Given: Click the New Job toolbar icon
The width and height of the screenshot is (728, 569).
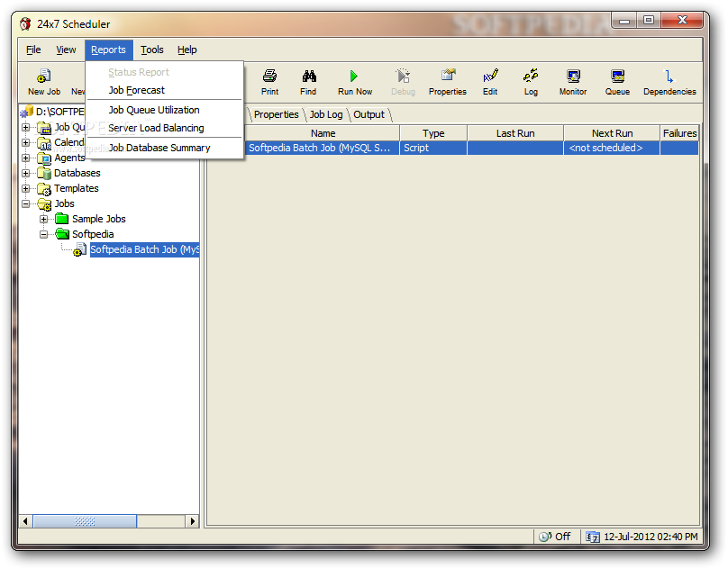Looking at the screenshot, I should tap(43, 77).
